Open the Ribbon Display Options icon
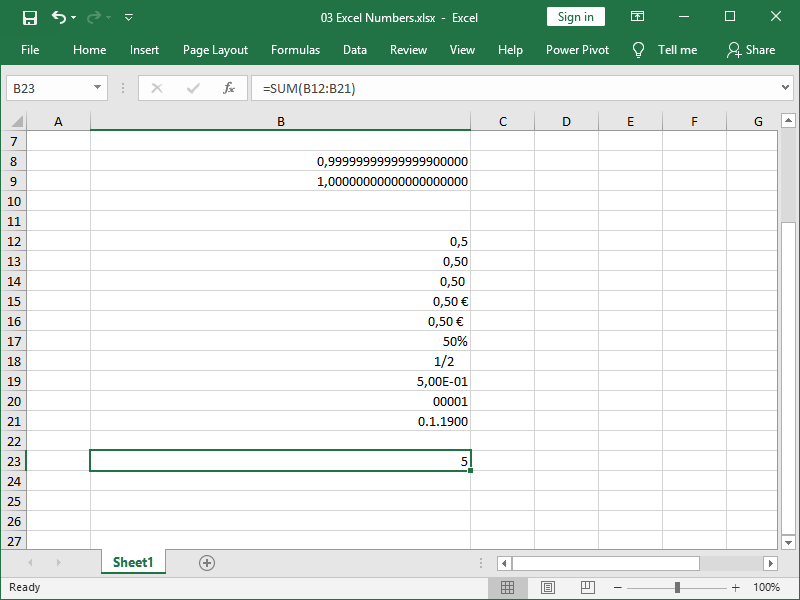This screenshot has width=800, height=600. [x=637, y=16]
